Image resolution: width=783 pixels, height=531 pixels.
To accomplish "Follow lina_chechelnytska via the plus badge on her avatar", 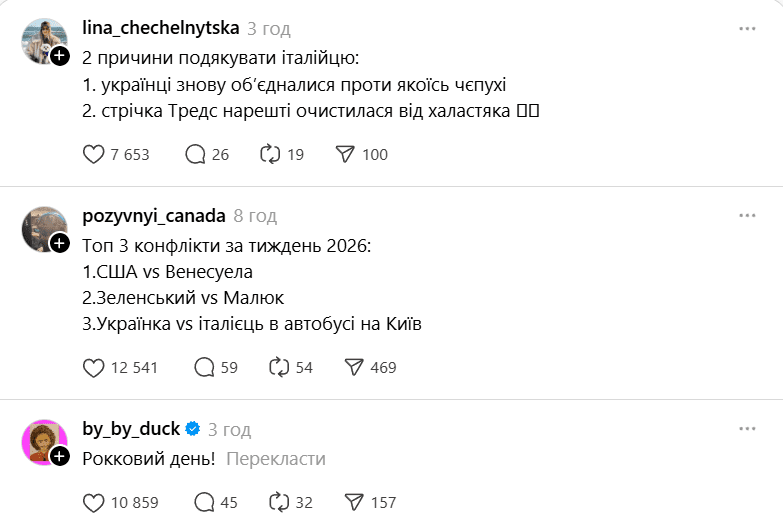I will pyautogui.click(x=60, y=56).
